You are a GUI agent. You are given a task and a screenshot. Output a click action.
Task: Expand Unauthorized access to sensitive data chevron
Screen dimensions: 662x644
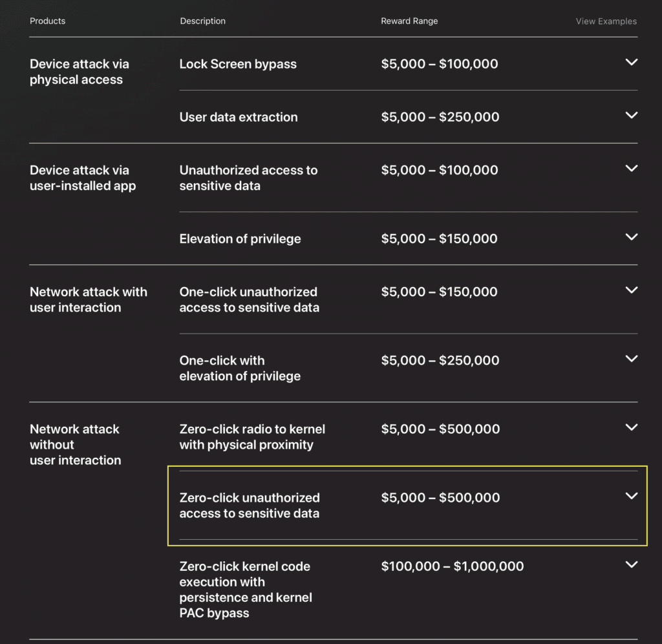tap(632, 169)
